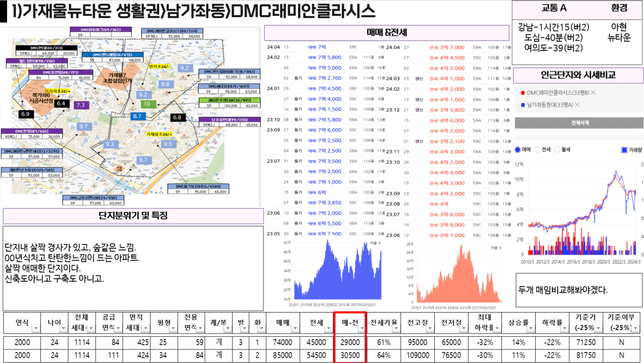Toggle the 거래량 checkbox
Screen dimensions: 644x363
pos(624,150)
